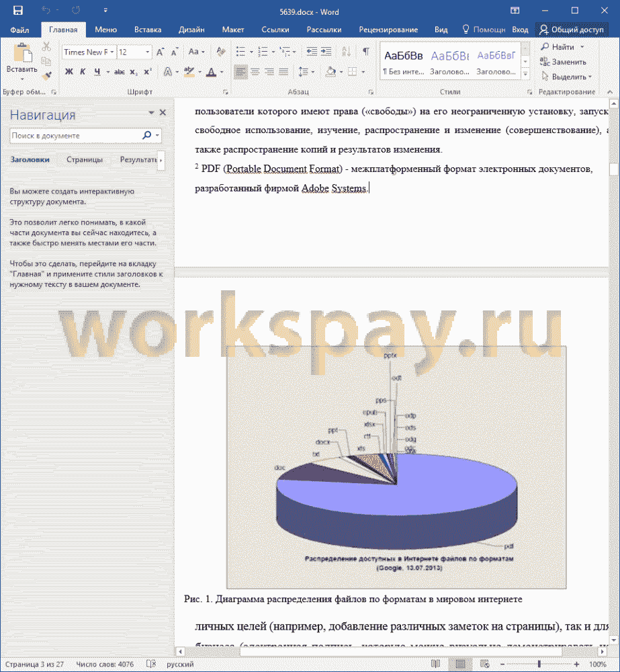Open the Выделить dropdown
This screenshot has width=620, height=672.
(x=566, y=77)
